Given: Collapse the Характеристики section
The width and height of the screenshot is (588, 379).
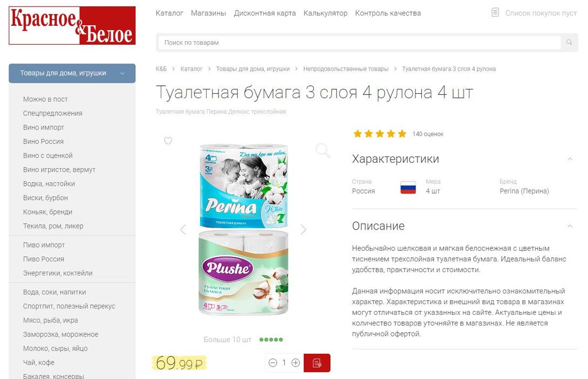Looking at the screenshot, I should point(570,159).
